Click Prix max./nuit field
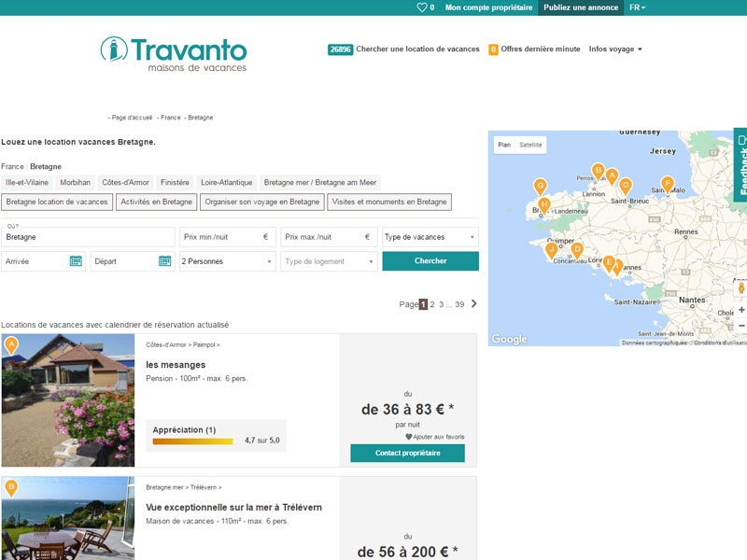 pos(329,237)
